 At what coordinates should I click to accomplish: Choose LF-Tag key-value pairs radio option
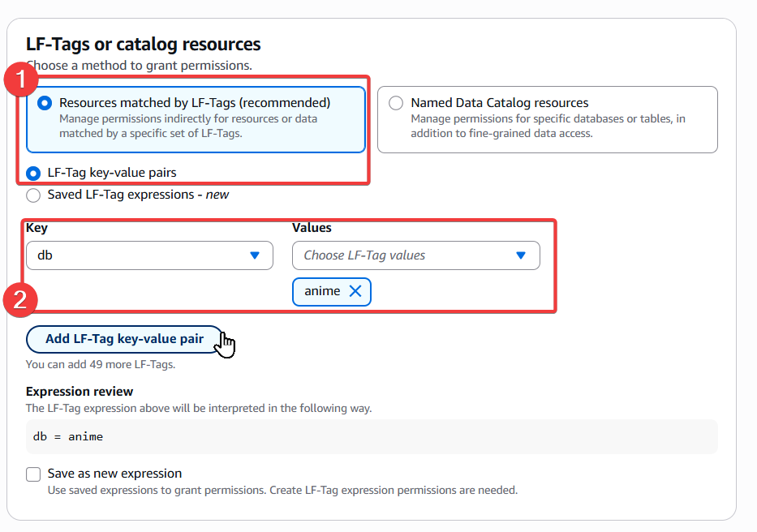coord(33,173)
